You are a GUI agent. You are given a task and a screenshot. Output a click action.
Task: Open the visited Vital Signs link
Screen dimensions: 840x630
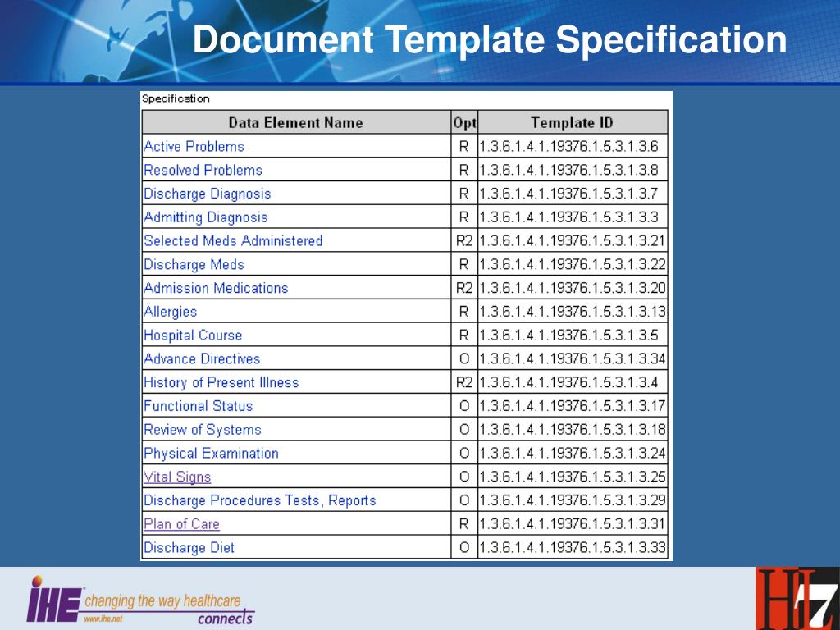pos(177,477)
